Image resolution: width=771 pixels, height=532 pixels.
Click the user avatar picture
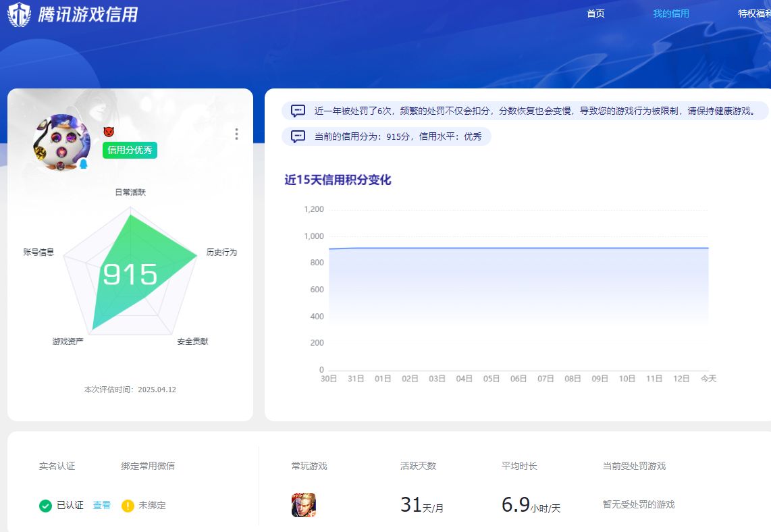tap(61, 142)
